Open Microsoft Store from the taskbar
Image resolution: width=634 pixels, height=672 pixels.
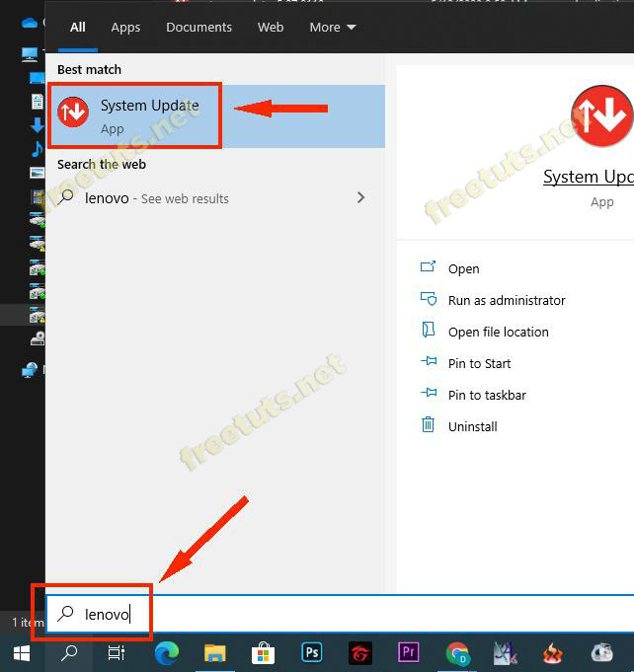click(263, 653)
